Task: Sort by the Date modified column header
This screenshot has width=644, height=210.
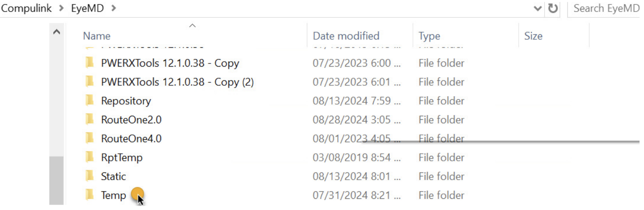Action: click(x=346, y=36)
